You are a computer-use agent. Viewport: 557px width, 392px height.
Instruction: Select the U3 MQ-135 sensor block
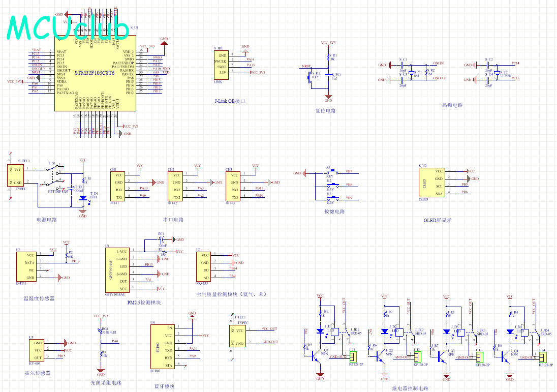click(204, 266)
